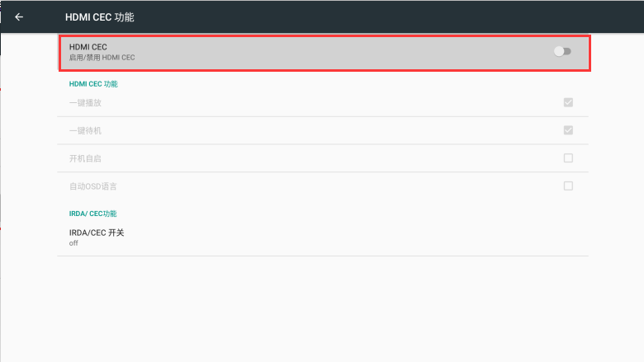Click the empty area below IRDA/CEC settings
The image size is (644, 362).
click(x=323, y=308)
